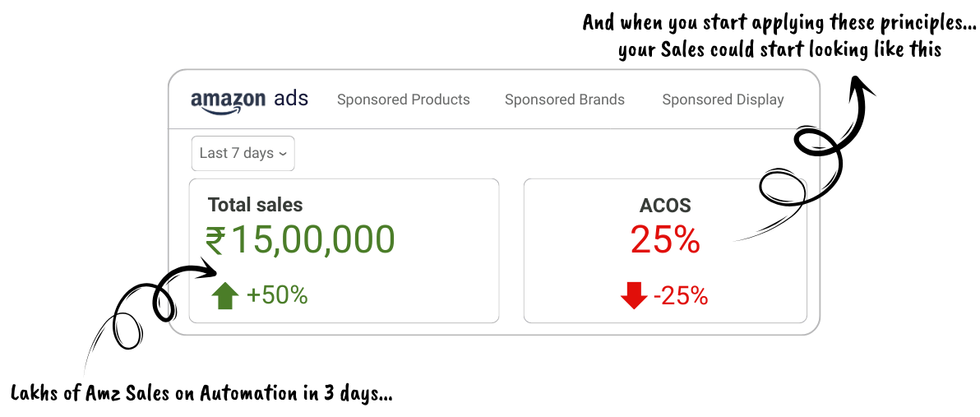Click the 'ads' word in logo
This screenshot has height=417, width=980.
(291, 100)
